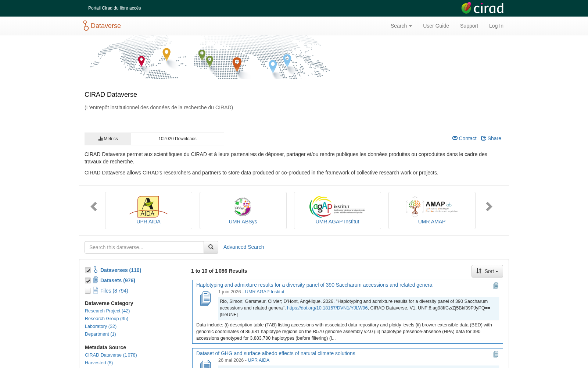
Task: Click Advanced Search link
Action: click(x=244, y=247)
